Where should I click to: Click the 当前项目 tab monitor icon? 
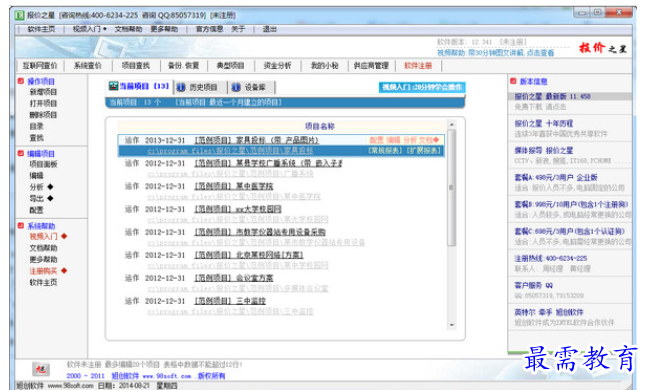tap(113, 86)
